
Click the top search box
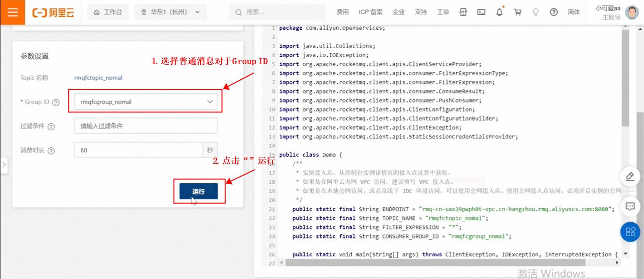(x=277, y=12)
